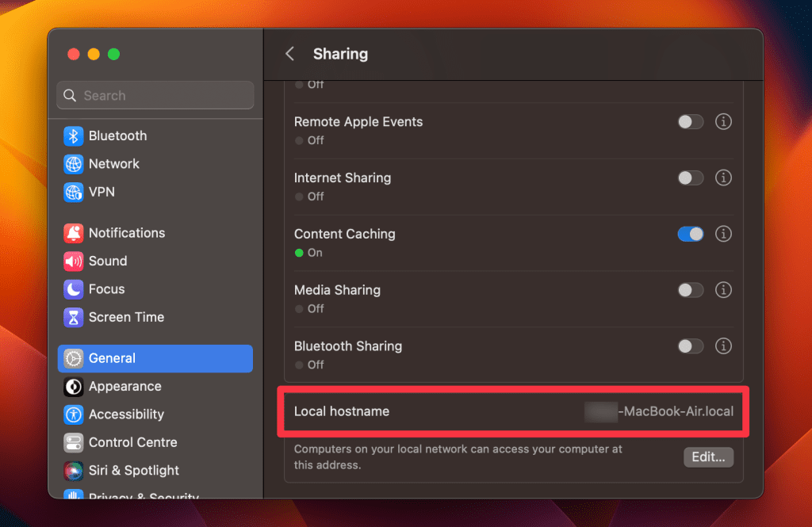The height and width of the screenshot is (527, 812).
Task: Click the Edit... hostname button
Action: tap(708, 457)
